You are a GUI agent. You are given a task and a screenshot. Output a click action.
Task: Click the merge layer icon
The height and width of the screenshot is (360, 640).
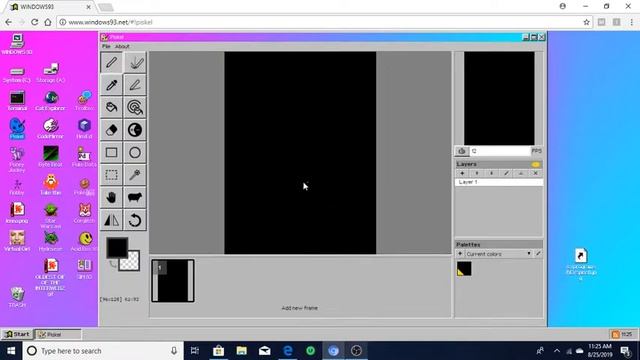tap(521, 173)
